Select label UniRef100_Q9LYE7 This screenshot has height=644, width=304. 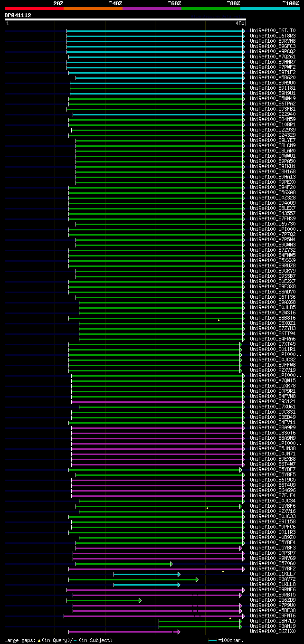click(x=273, y=140)
